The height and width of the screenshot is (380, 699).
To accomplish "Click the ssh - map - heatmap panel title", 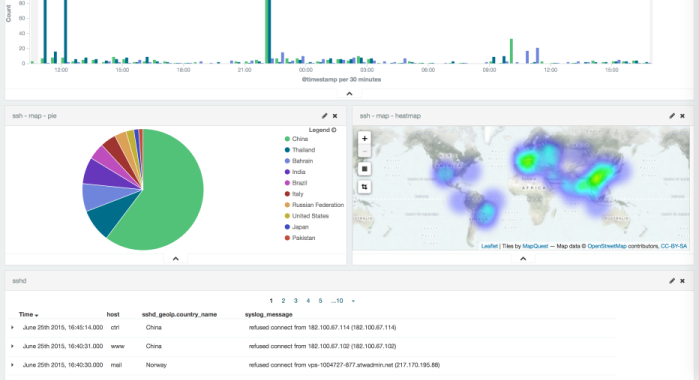I will tap(390, 116).
